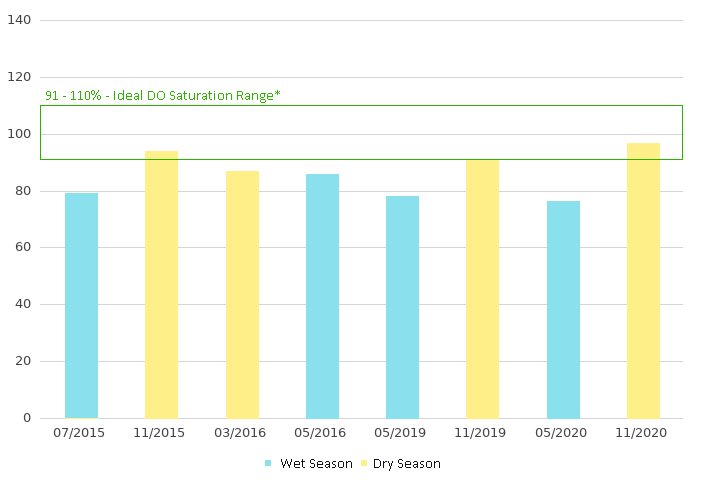Select the yellow 11/2015 dry season bar
Image resolution: width=702 pixels, height=498 pixels.
tap(161, 285)
